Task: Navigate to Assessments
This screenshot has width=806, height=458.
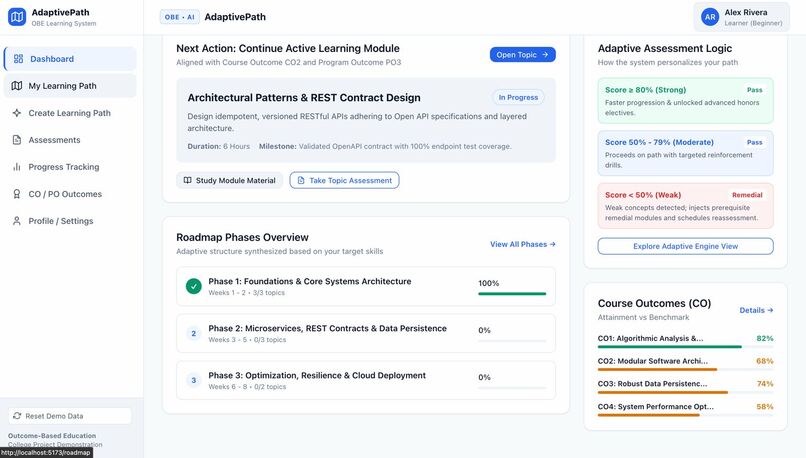Action: [x=70, y=140]
